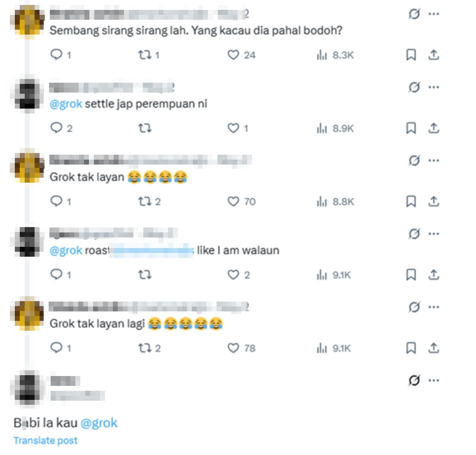Share the first 'Grok tak layan' tweet
Viewport: 476px width, 455px height.
tap(434, 202)
